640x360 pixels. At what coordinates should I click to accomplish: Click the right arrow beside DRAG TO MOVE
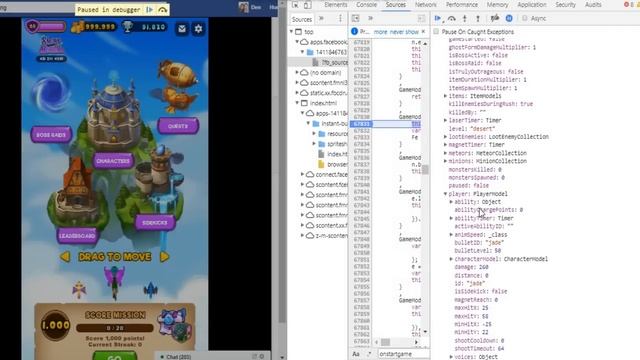pyautogui.click(x=164, y=257)
